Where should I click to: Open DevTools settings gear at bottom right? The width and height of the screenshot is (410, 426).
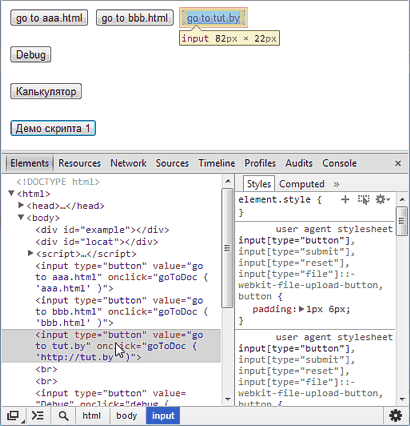click(x=395, y=416)
